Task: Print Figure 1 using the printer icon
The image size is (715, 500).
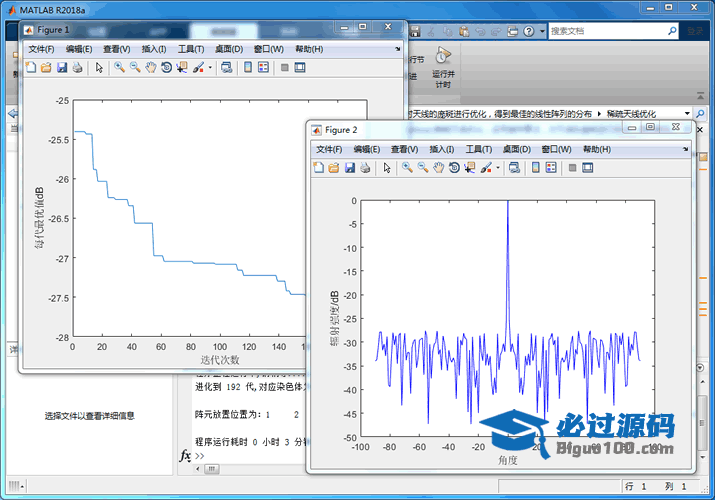Action: 78,67
